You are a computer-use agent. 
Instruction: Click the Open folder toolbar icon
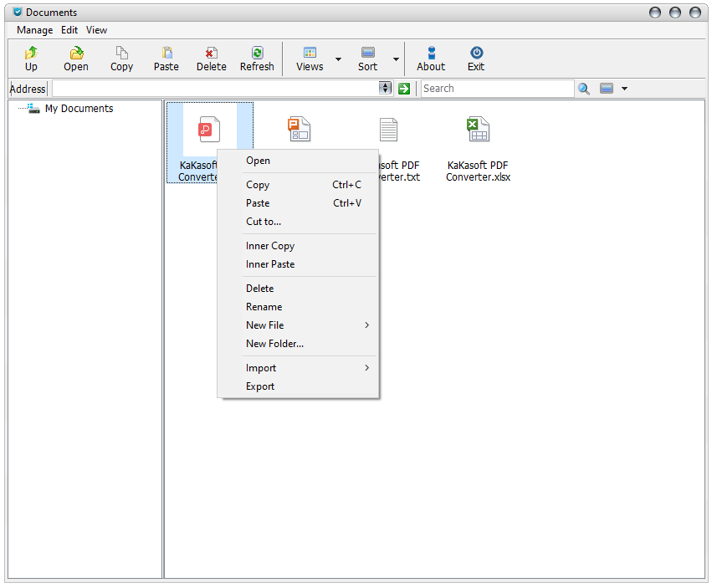76,53
